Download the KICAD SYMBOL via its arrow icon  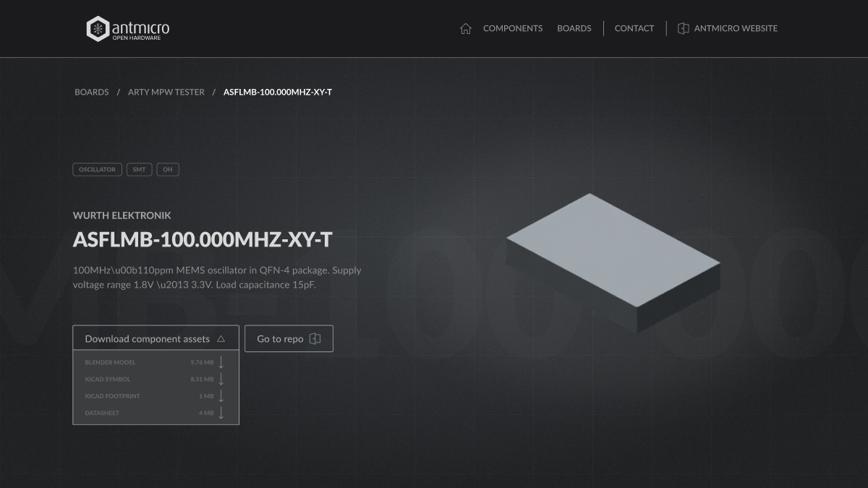221,379
